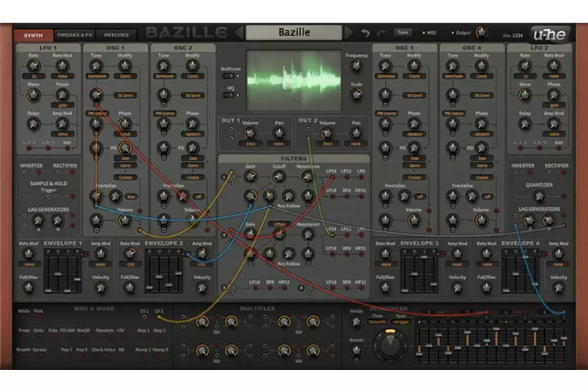Open the OSC 2 Cents dropdown
The width and height of the screenshot is (588, 392).
pyautogui.click(x=193, y=76)
